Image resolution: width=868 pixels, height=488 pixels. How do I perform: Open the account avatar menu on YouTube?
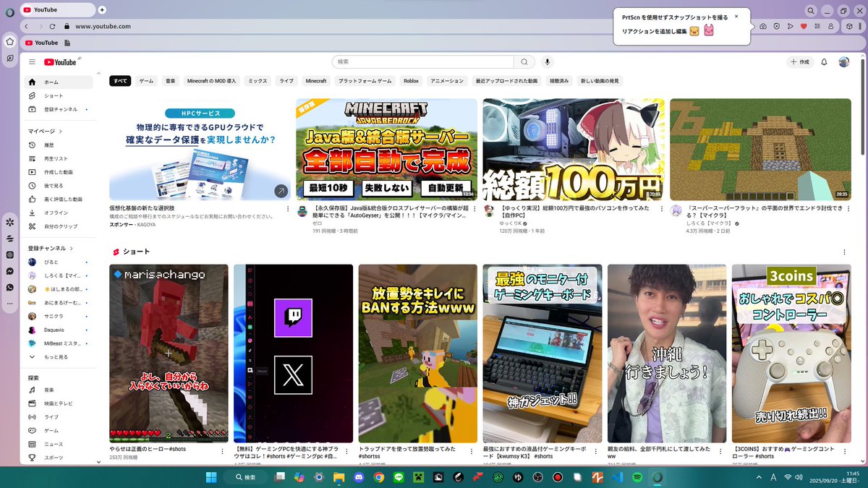[844, 62]
